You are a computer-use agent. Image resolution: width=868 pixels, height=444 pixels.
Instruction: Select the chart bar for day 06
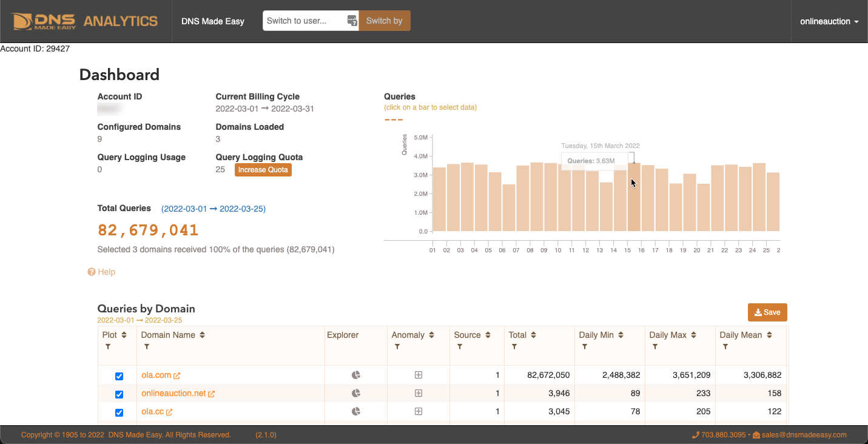pos(509,207)
